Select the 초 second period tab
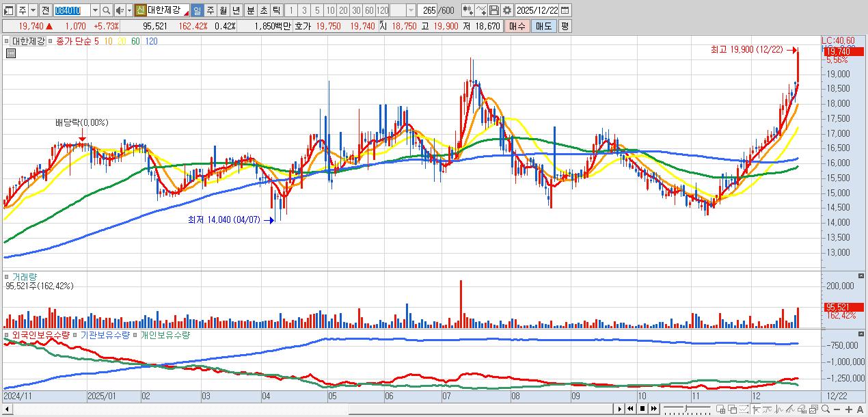This screenshot has height=417, width=868. [263, 10]
